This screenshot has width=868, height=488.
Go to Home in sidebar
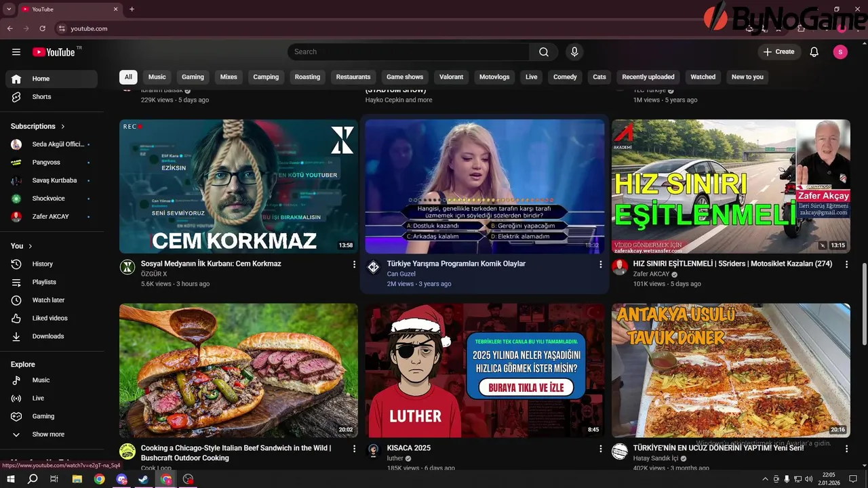(52, 79)
